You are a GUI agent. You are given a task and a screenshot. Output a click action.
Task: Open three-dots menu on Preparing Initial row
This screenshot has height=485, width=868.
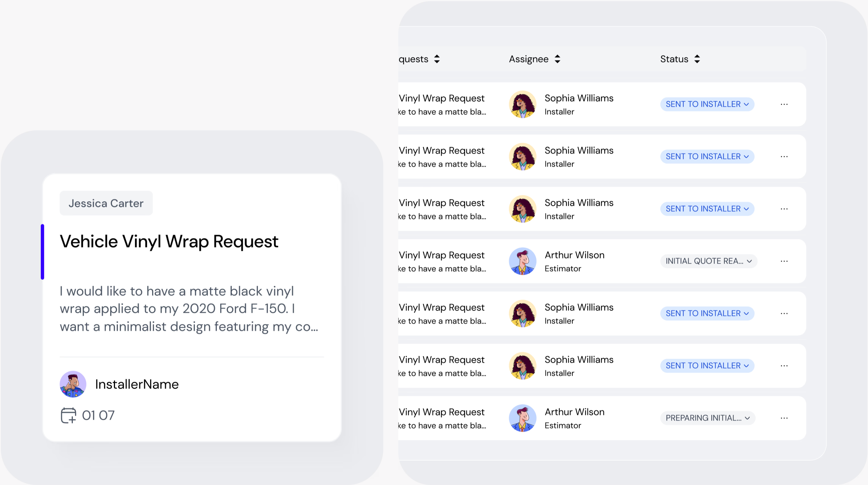tap(784, 418)
